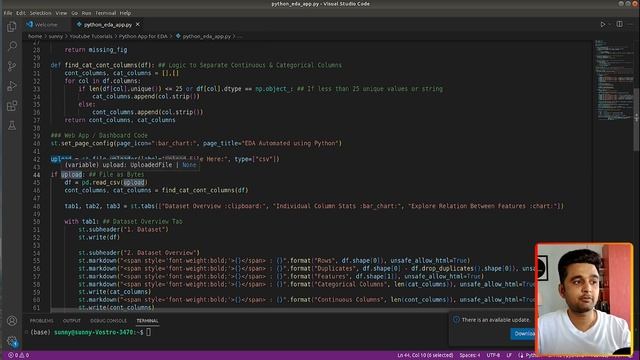This screenshot has height=360, width=640.
Task: Click the Download update button in notification
Action: (x=523, y=334)
